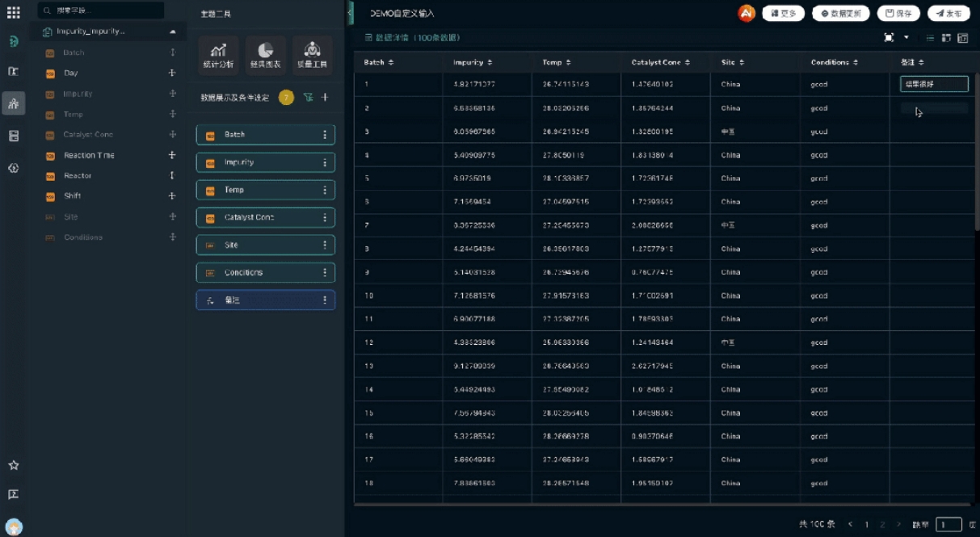Click the fullscreen icon above the table
Image resolution: width=980 pixels, height=537 pixels.
pyautogui.click(x=889, y=38)
